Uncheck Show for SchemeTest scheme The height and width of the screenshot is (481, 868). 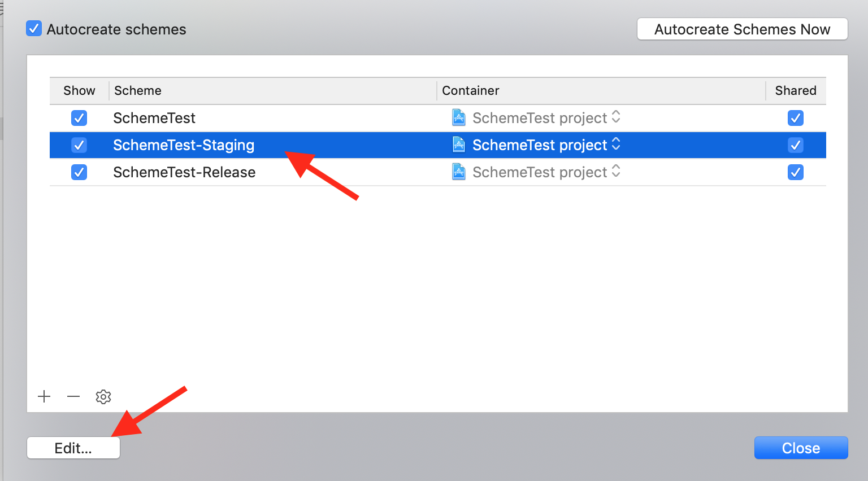pyautogui.click(x=79, y=118)
